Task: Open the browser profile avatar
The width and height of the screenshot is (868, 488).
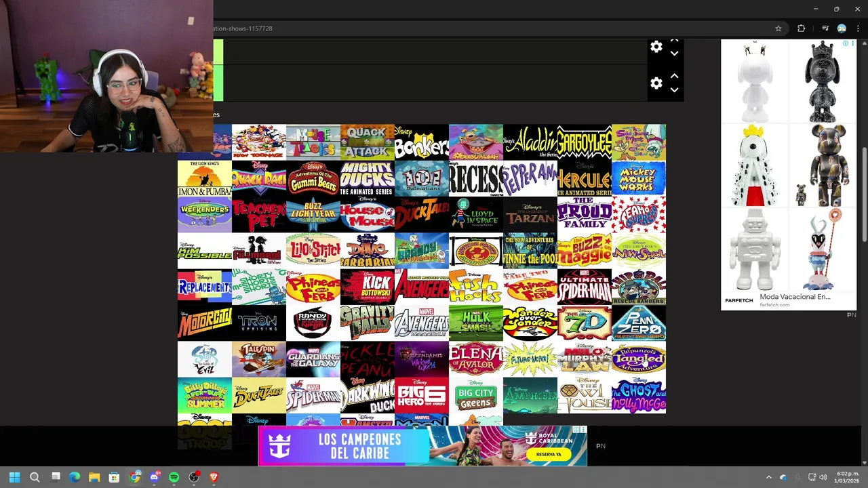Action: click(x=842, y=28)
